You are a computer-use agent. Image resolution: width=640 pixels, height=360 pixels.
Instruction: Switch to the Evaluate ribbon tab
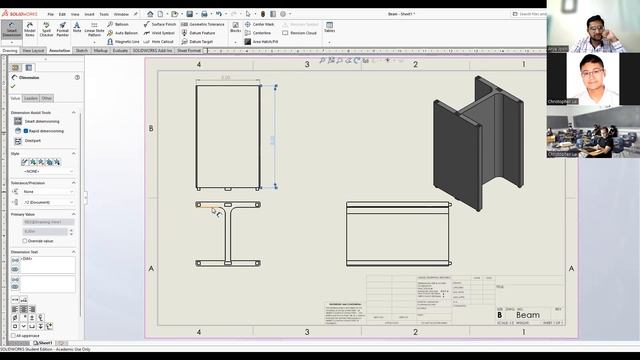coord(120,51)
